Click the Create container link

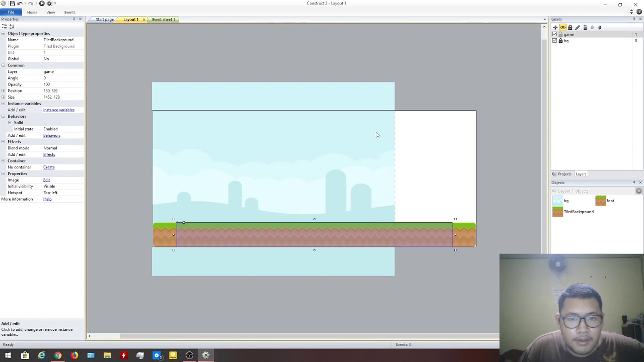tap(49, 167)
